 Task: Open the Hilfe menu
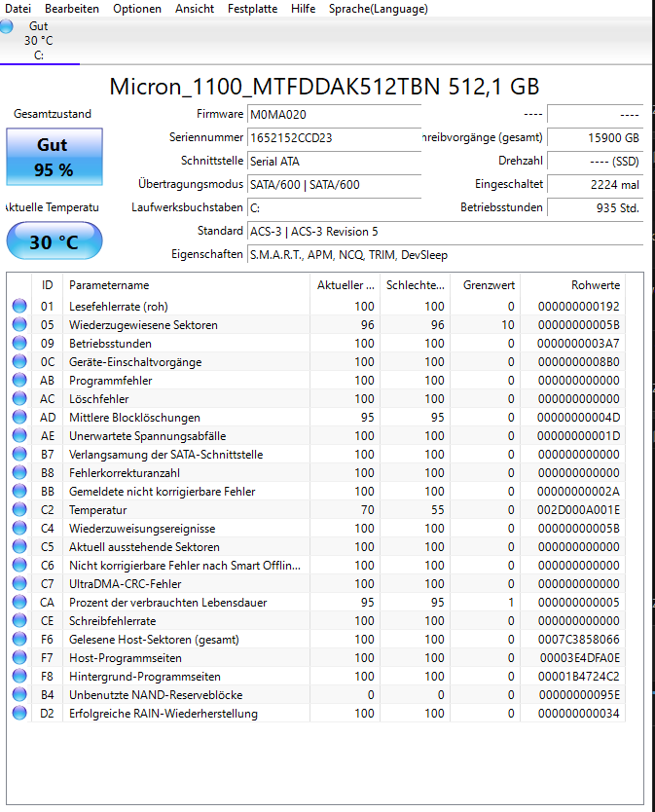(304, 9)
